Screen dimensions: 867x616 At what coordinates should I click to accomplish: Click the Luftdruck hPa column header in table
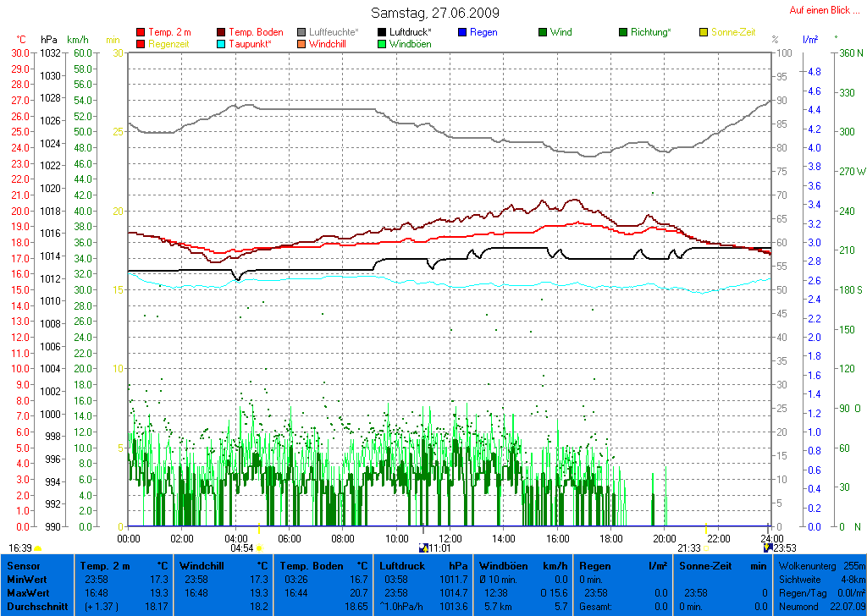(x=423, y=565)
